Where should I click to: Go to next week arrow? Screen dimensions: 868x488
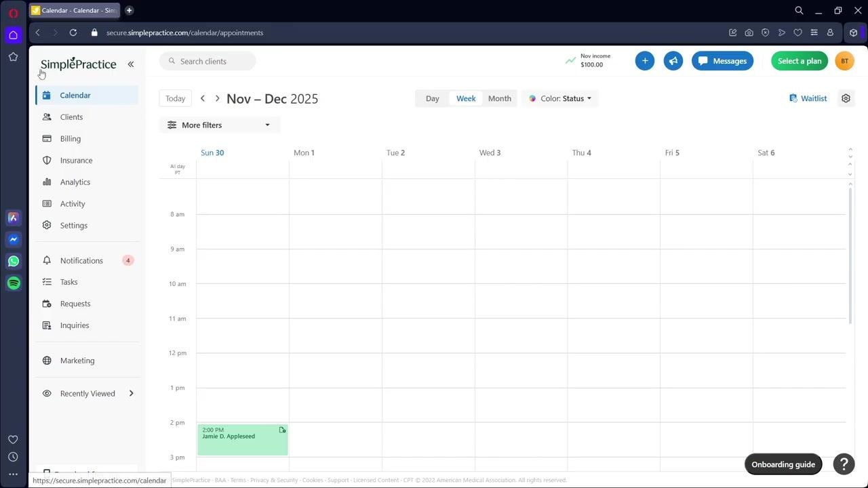[217, 98]
